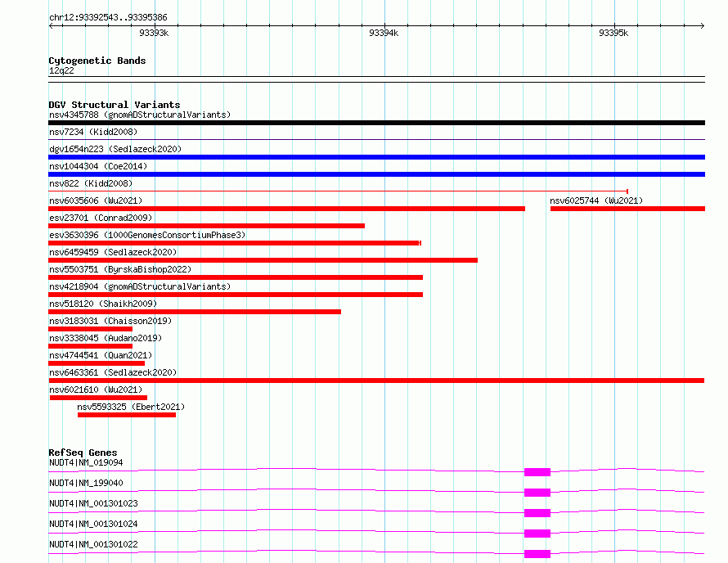The image size is (728, 563).
Task: Open dgv1654n223 (Sedlazeck2020) label
Action: 115,149
